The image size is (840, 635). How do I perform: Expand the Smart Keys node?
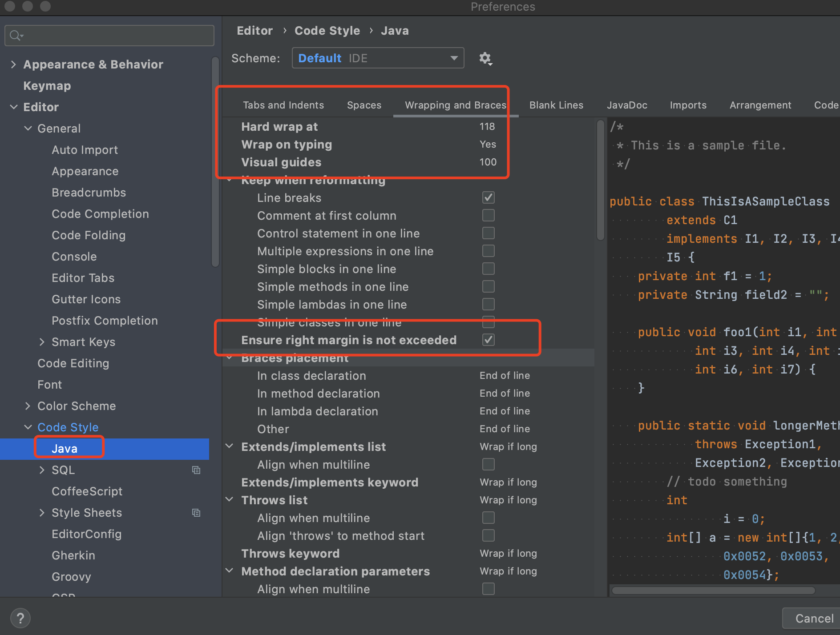click(x=42, y=342)
